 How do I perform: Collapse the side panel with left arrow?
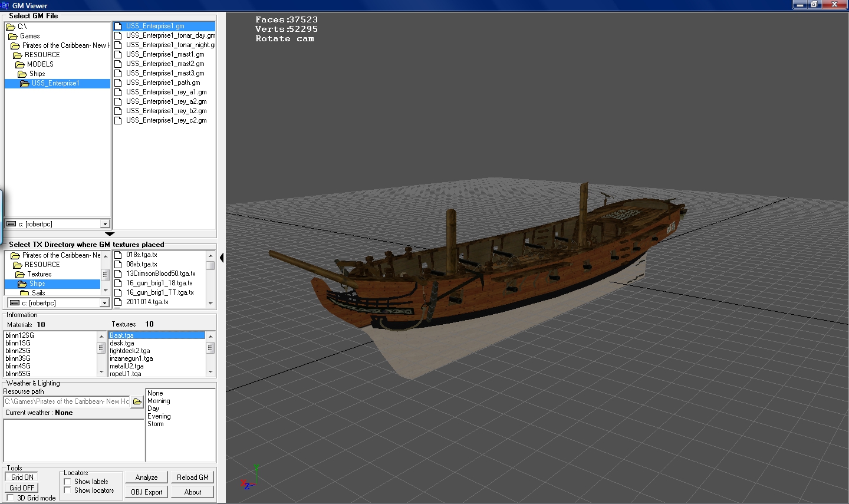click(222, 258)
